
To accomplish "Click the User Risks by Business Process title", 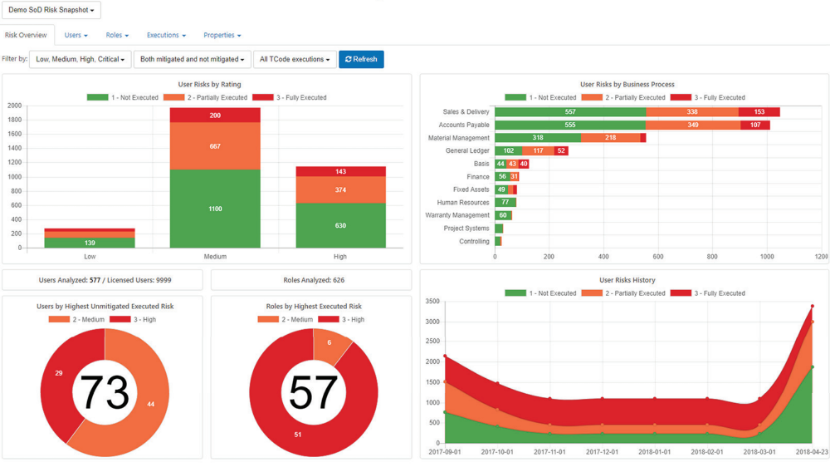I will (x=627, y=84).
